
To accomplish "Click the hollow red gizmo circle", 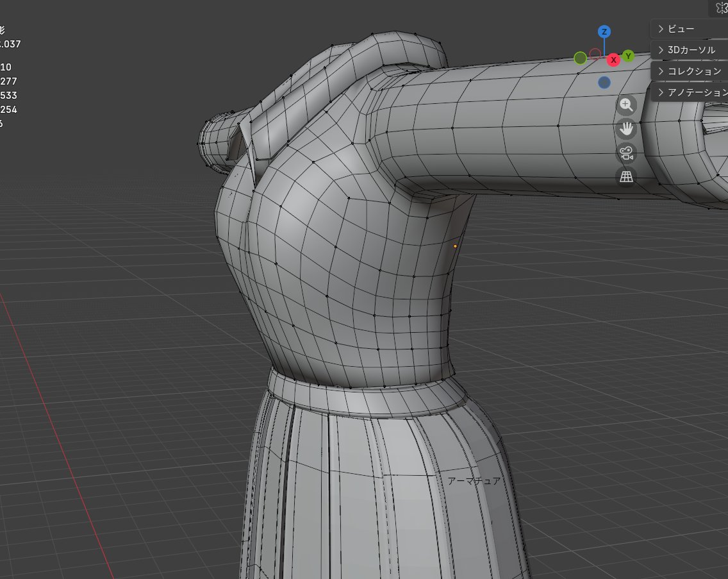I will click(595, 55).
